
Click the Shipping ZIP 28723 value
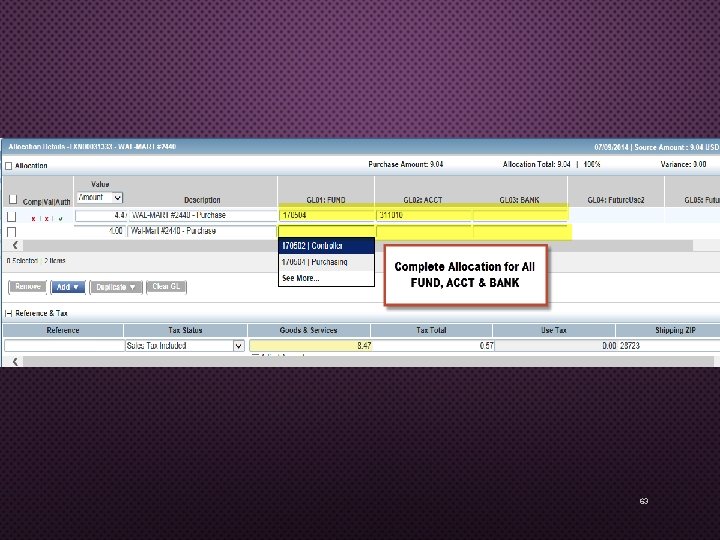tap(630, 346)
